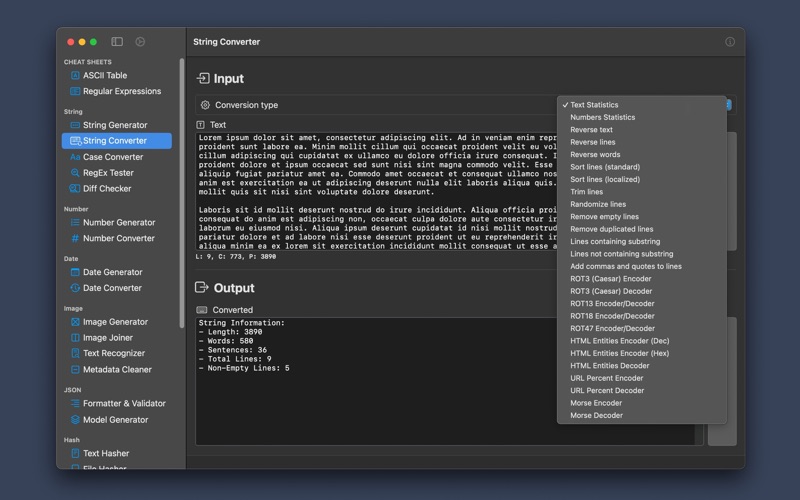Choose Sort lines (localized)
This screenshot has height=500, width=800.
[642, 179]
